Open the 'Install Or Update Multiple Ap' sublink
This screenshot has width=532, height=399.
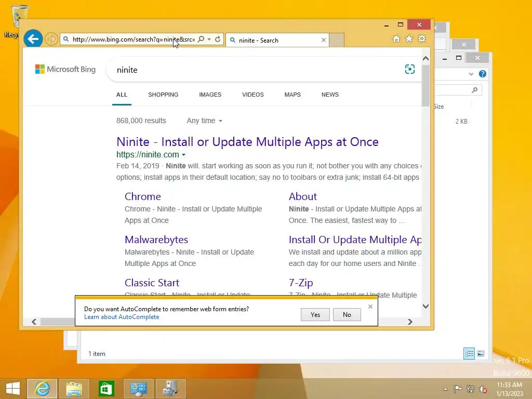click(x=355, y=240)
